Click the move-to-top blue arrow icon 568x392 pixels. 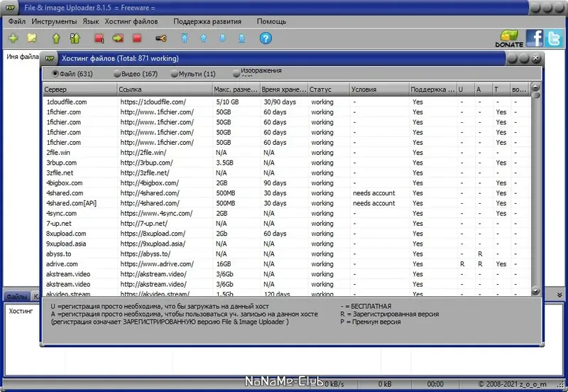185,38
